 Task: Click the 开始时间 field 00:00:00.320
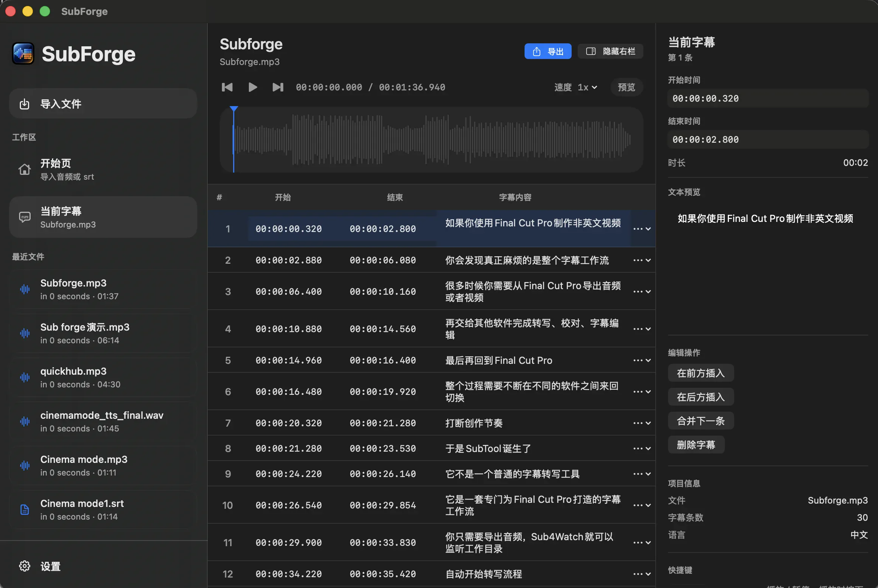pos(768,99)
